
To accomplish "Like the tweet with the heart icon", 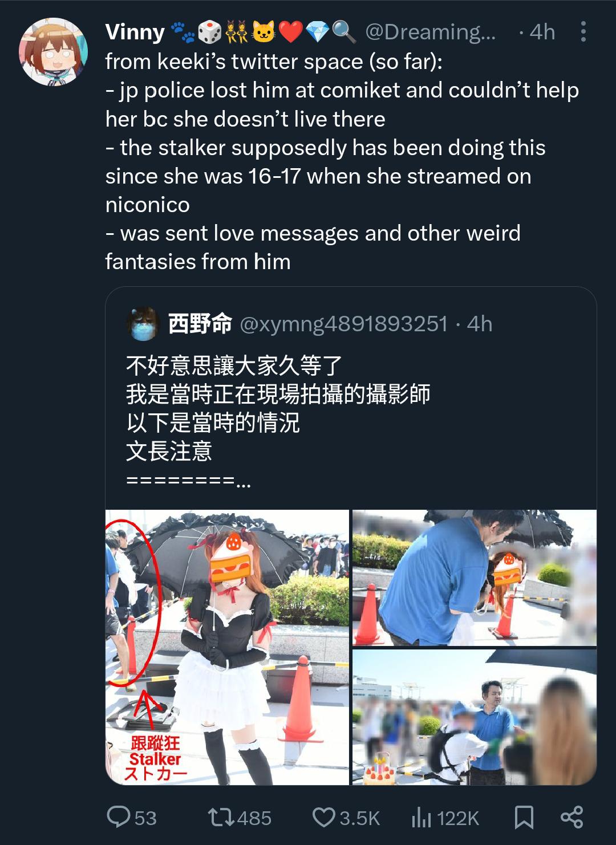I will click(x=323, y=818).
